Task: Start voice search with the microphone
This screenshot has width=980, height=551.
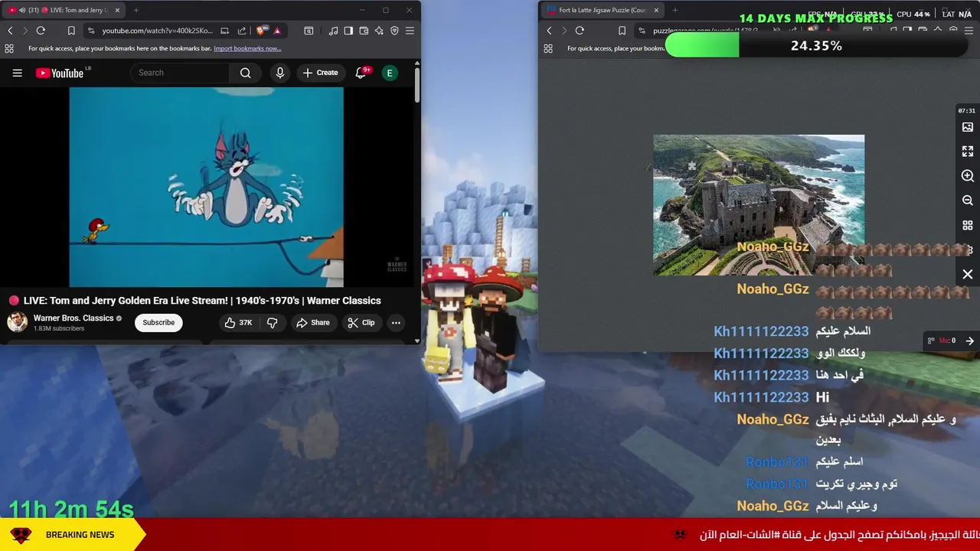Action: (280, 73)
